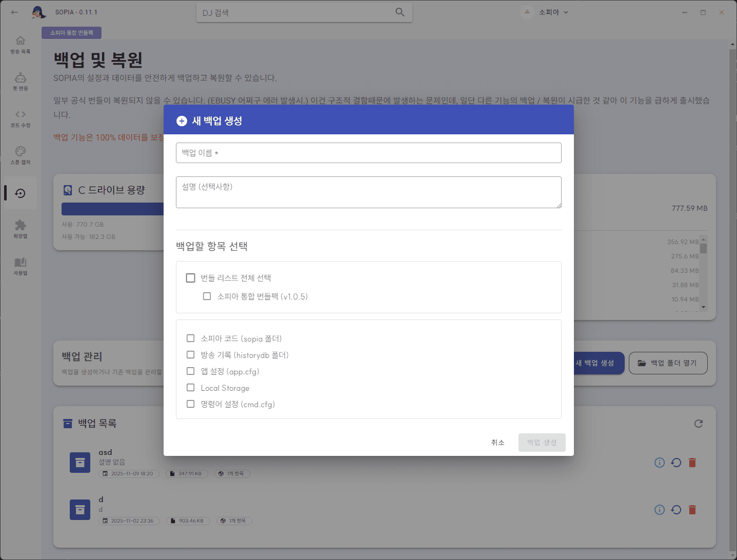Tick the Local Storage checkbox
Image resolution: width=737 pixels, height=560 pixels.
pos(191,388)
